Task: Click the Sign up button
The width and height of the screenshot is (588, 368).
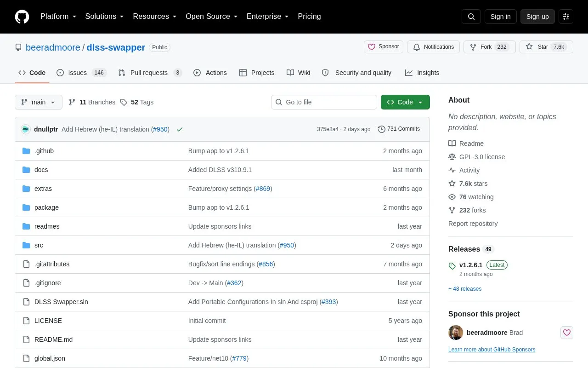Action: 537,17
